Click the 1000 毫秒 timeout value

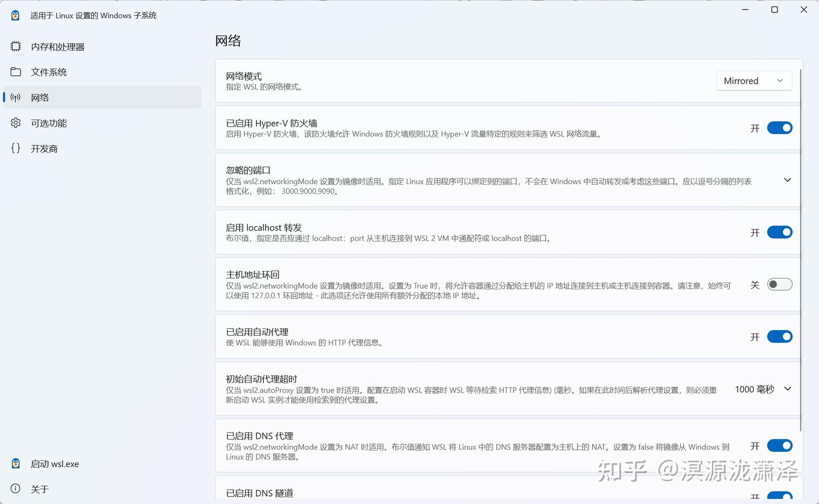[754, 389]
